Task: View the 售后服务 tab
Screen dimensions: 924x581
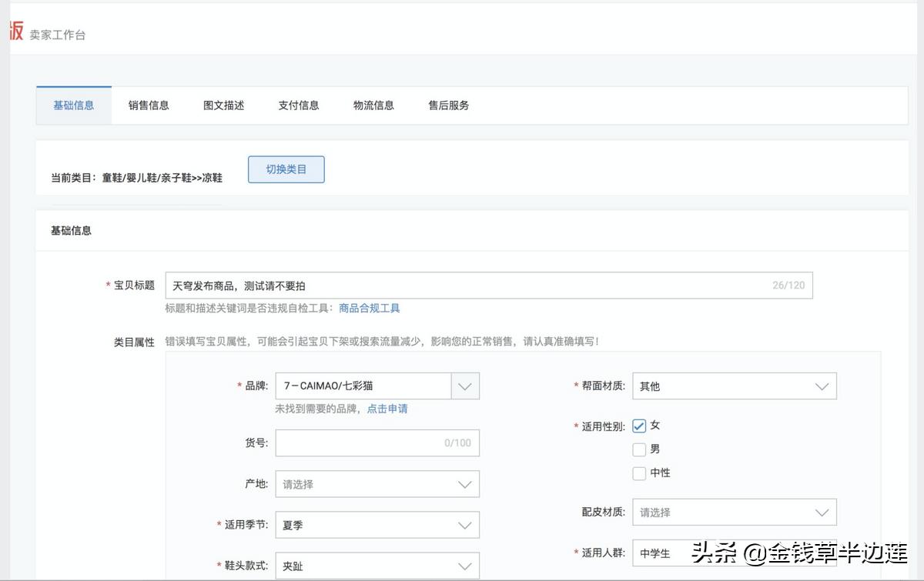Action: [447, 105]
